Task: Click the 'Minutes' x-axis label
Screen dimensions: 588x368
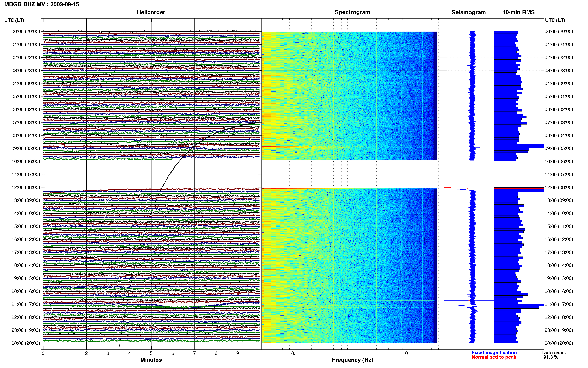Action: (151, 360)
